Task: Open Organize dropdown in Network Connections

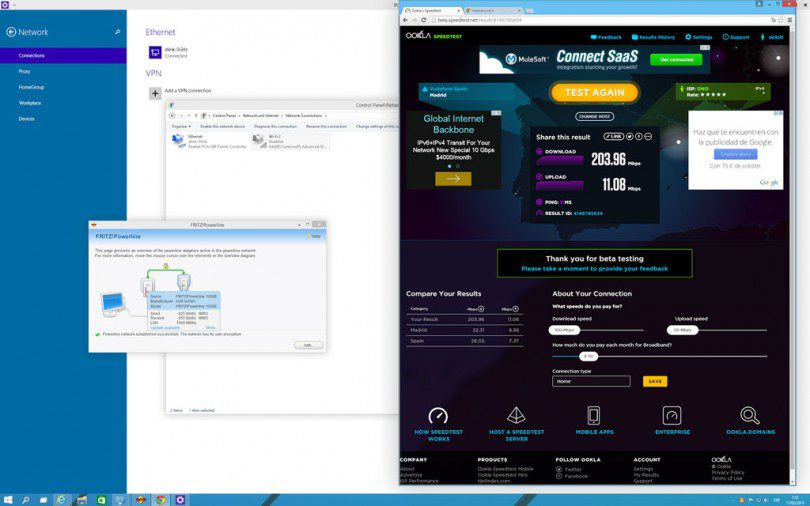Action: click(181, 126)
